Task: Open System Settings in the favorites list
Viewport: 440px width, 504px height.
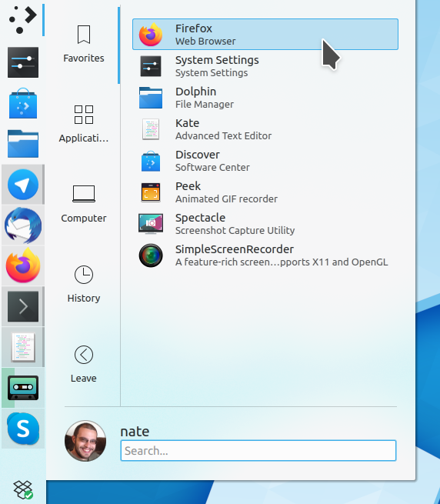Action: pos(265,66)
